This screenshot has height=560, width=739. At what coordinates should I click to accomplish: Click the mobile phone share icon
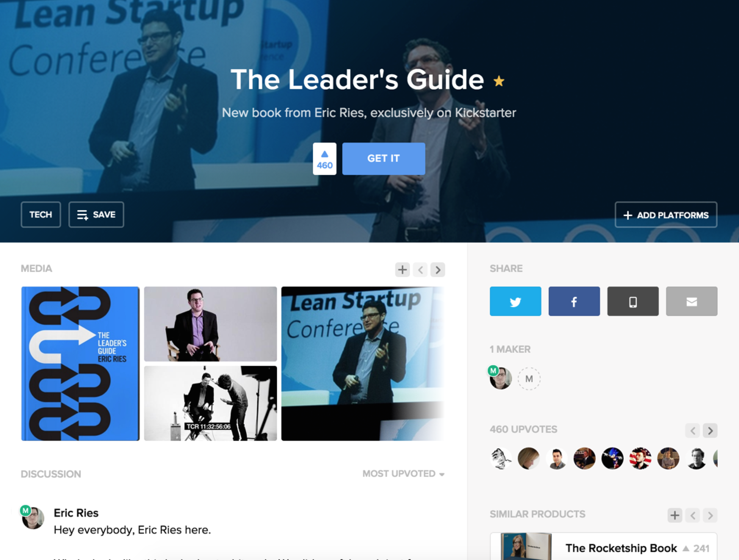coord(633,301)
